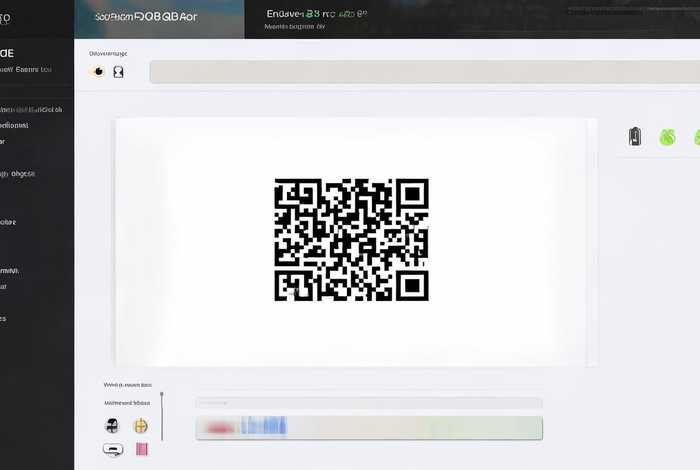Click the square outlined icon beside the eye
This screenshot has height=470, width=700.
[118, 72]
